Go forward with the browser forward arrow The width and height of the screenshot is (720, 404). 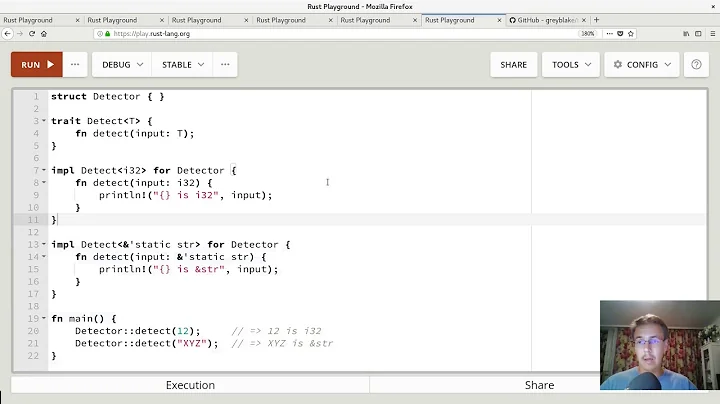[x=20, y=34]
